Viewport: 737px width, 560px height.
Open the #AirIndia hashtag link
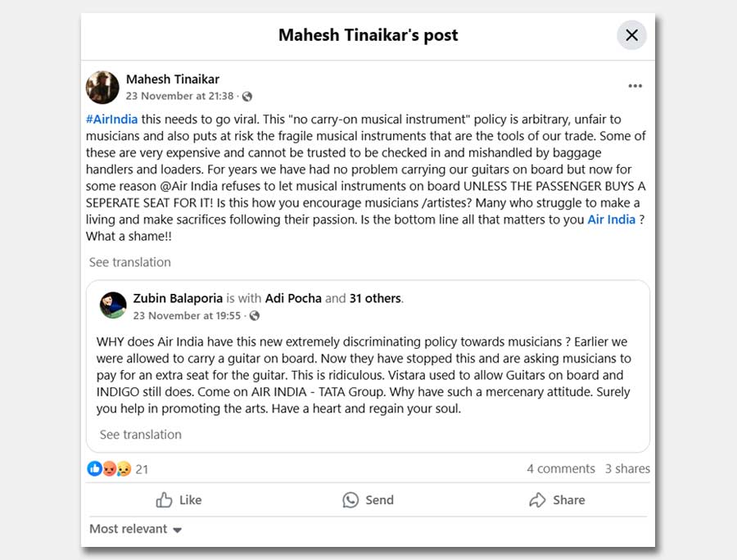coord(111,119)
